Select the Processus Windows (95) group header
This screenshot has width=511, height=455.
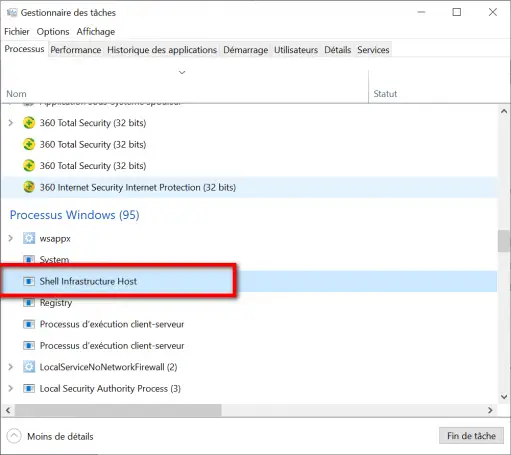coord(75,215)
